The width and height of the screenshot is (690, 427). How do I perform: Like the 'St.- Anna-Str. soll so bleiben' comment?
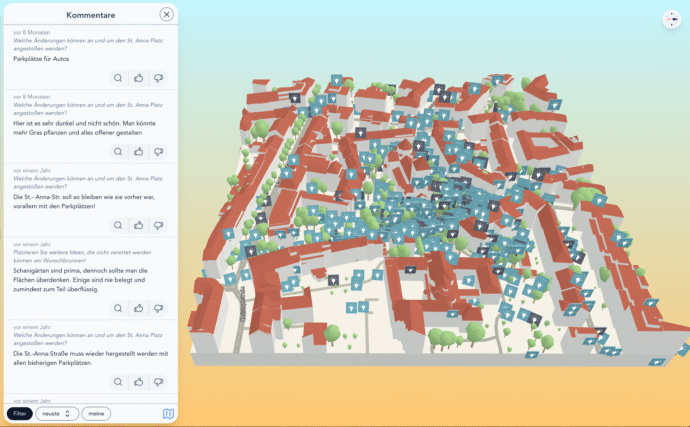click(139, 225)
